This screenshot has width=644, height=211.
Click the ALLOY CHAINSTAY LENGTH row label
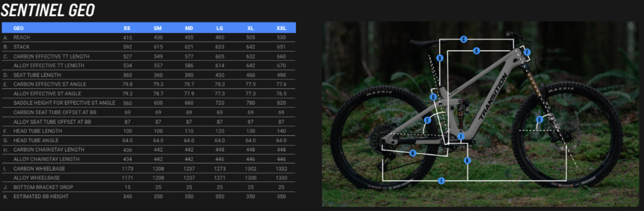pyautogui.click(x=46, y=159)
